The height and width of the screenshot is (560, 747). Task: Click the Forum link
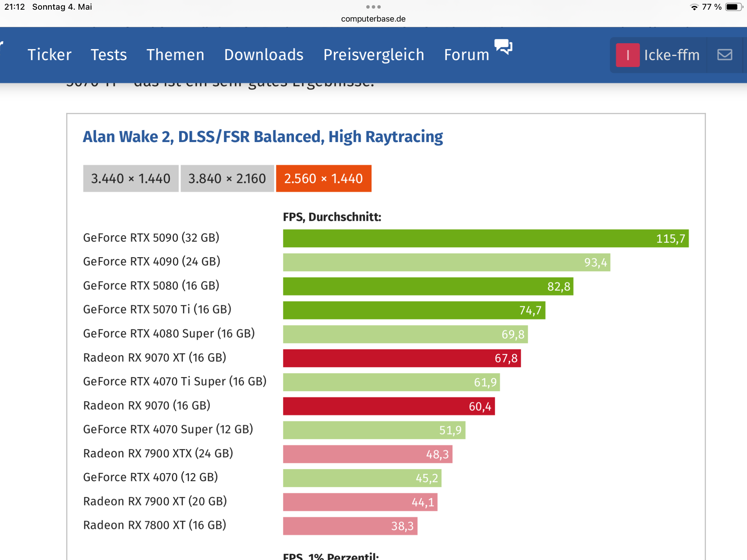pos(466,55)
